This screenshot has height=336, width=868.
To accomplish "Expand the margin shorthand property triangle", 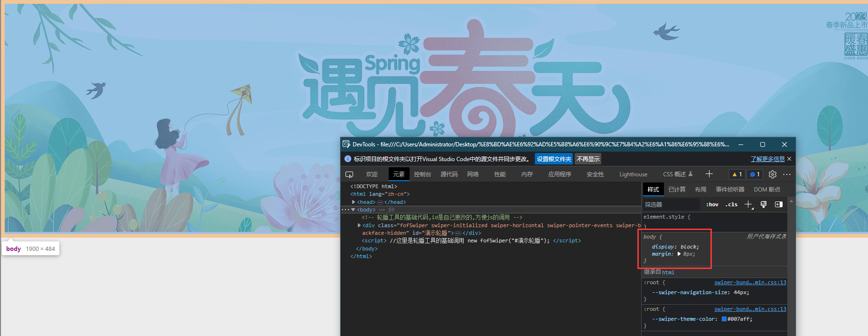I will pyautogui.click(x=679, y=254).
